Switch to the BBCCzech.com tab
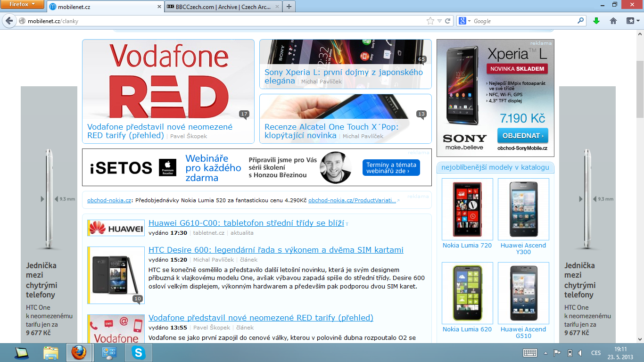Image resolution: width=644 pixels, height=362 pixels. pyautogui.click(x=218, y=7)
